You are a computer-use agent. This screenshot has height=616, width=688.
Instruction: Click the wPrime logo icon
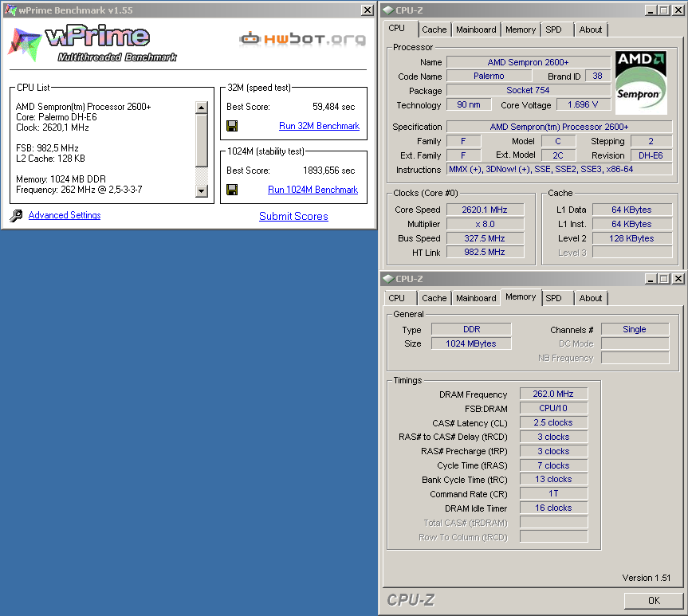25,45
